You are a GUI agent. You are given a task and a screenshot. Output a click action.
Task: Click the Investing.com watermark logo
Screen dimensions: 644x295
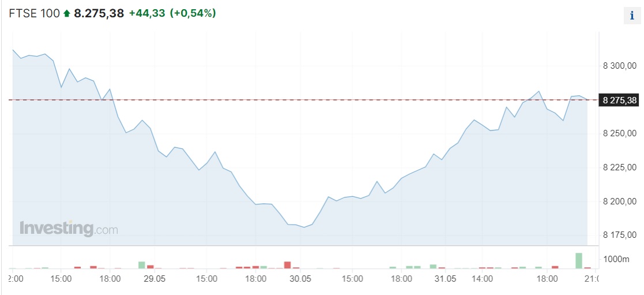(x=69, y=229)
